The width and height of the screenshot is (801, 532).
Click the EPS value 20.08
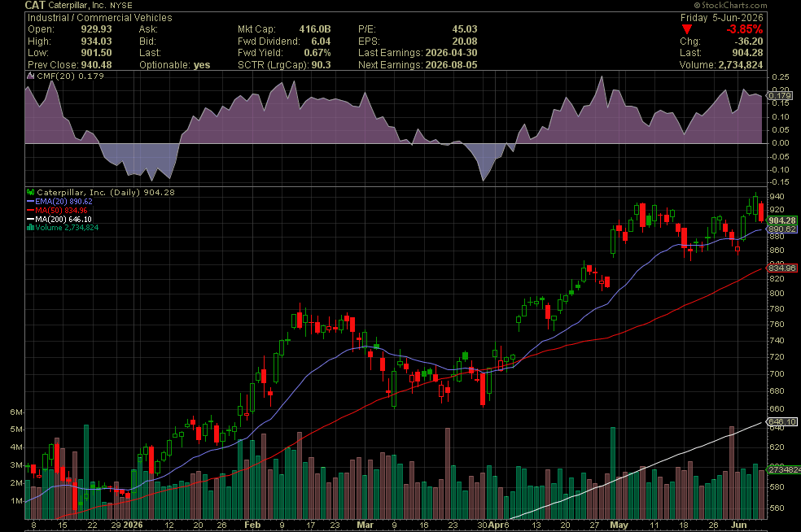[464, 41]
